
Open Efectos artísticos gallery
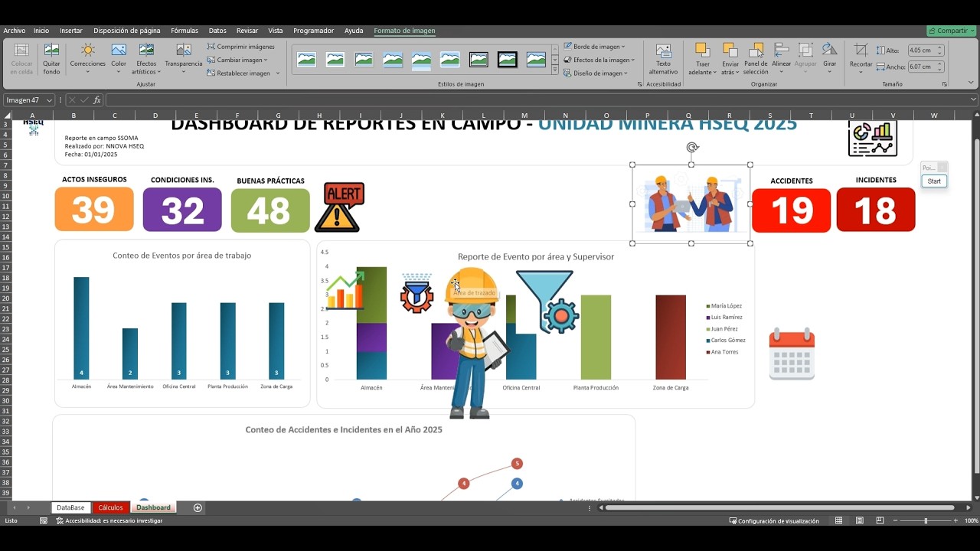coord(145,59)
